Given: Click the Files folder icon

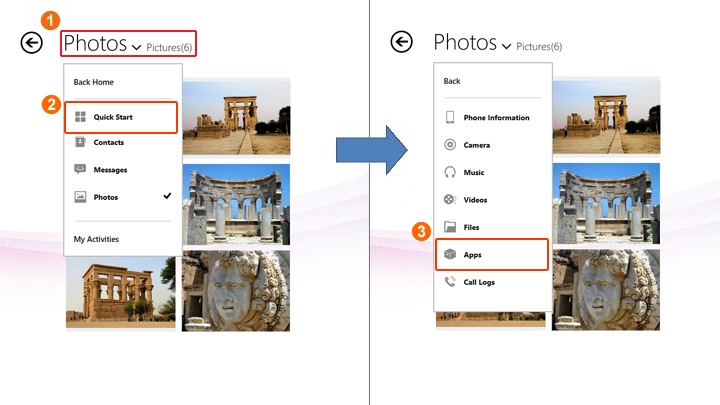Looking at the screenshot, I should pyautogui.click(x=450, y=227).
